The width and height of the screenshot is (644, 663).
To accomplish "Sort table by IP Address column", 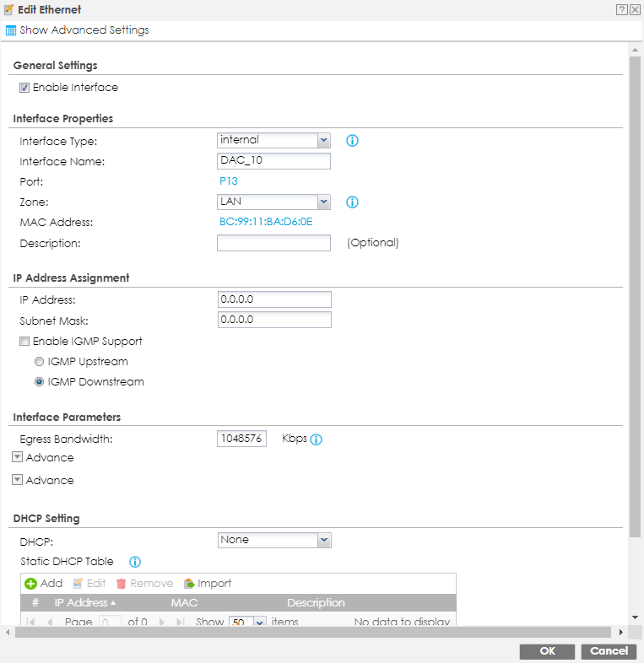I will tap(84, 603).
